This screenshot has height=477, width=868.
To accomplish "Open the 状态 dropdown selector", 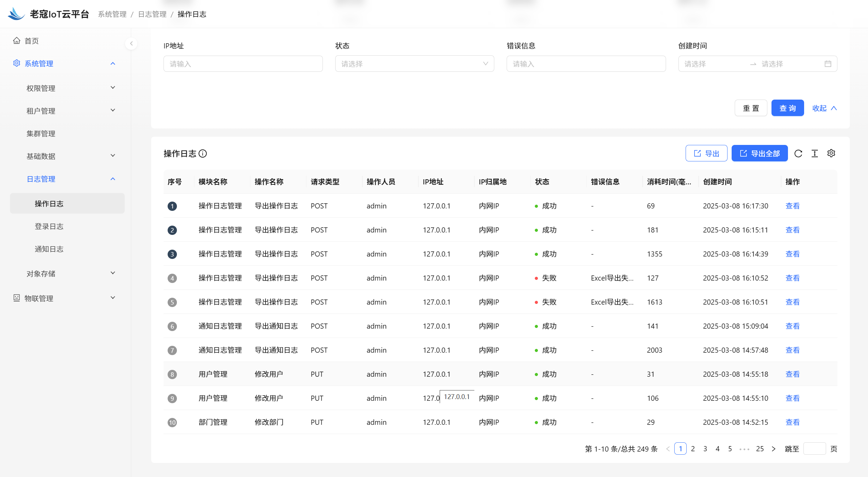I will [415, 64].
